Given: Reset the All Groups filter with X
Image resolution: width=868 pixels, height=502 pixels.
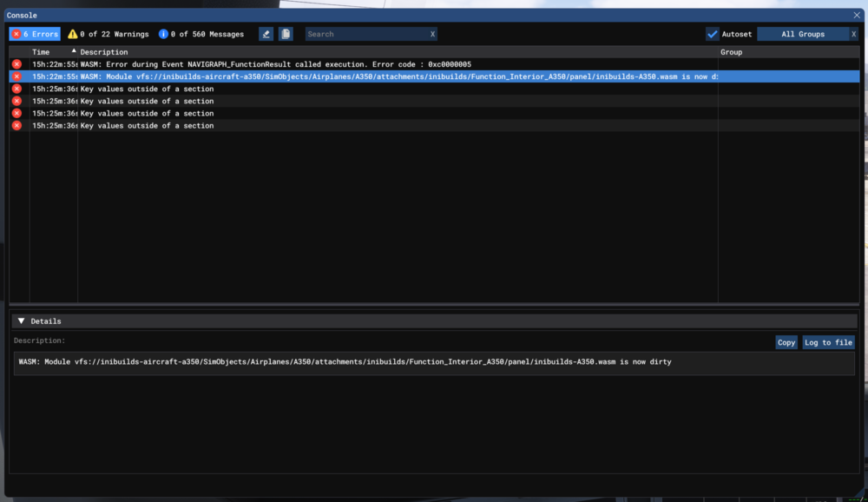Looking at the screenshot, I should [853, 34].
